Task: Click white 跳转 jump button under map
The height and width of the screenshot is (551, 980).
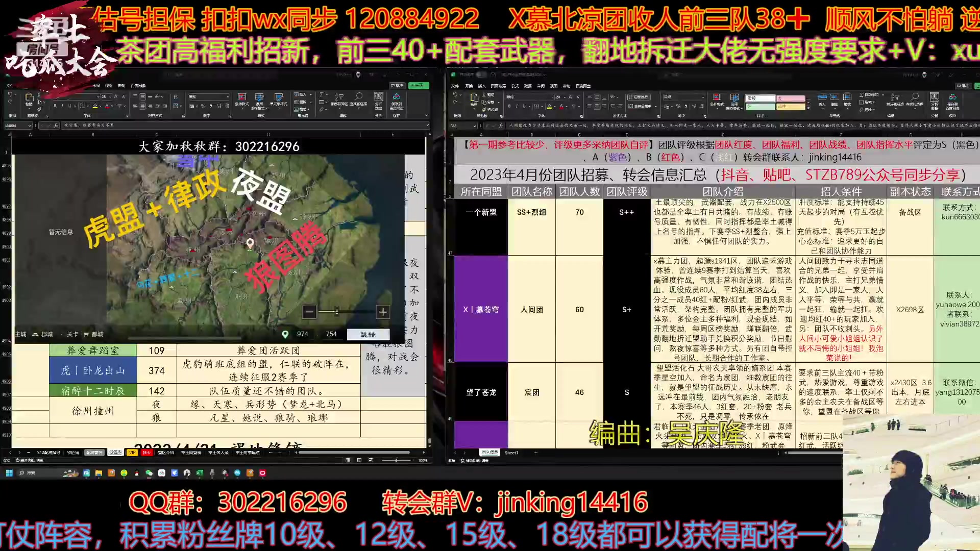Action: click(367, 334)
